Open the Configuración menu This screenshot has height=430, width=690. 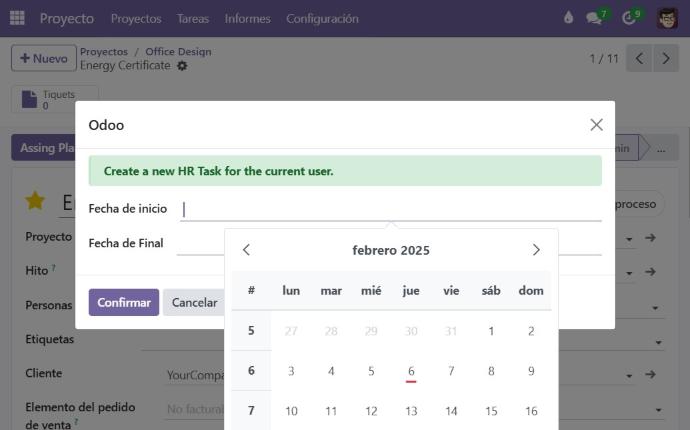click(322, 18)
